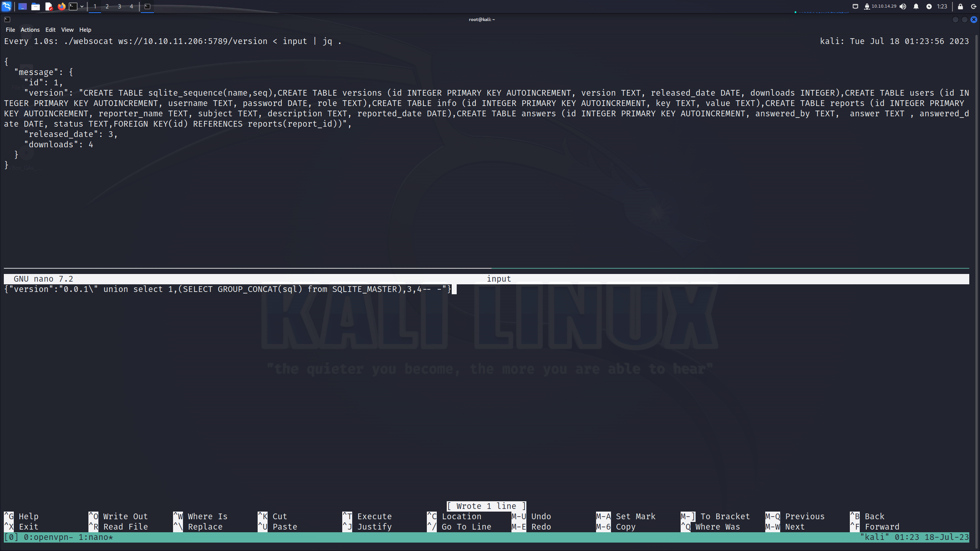Screen dimensions: 980x551
Task: Maximize the root@kali terminal window
Action: pyautogui.click(x=965, y=20)
